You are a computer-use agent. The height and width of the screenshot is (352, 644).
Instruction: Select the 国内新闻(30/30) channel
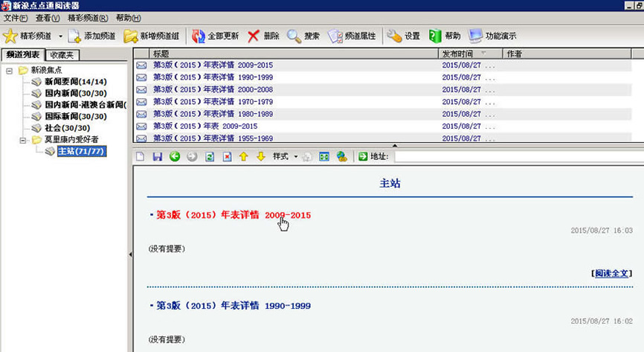[x=76, y=93]
